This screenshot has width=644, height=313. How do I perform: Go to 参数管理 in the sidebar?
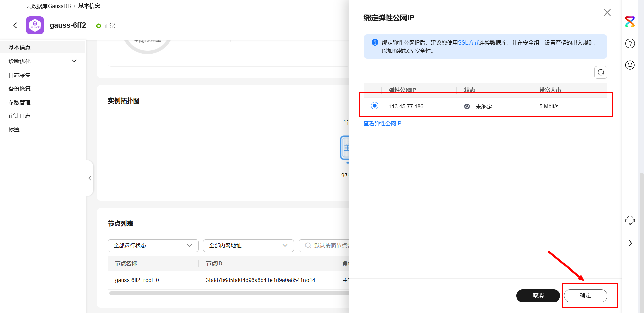(20, 102)
